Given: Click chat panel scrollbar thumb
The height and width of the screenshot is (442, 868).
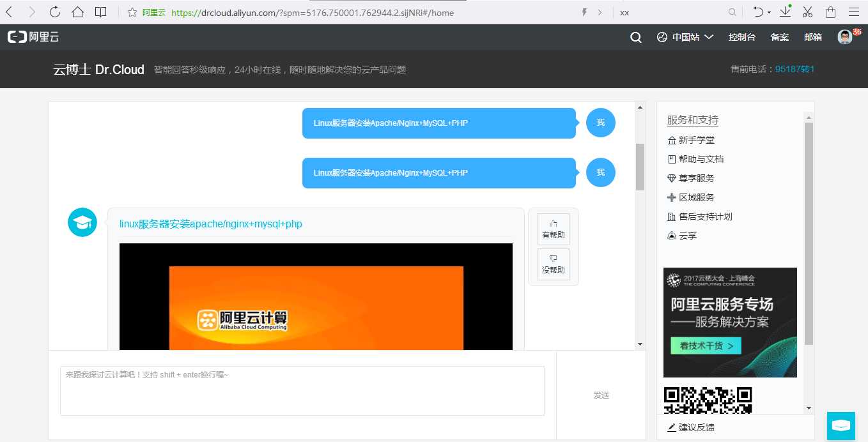Looking at the screenshot, I should (640, 167).
